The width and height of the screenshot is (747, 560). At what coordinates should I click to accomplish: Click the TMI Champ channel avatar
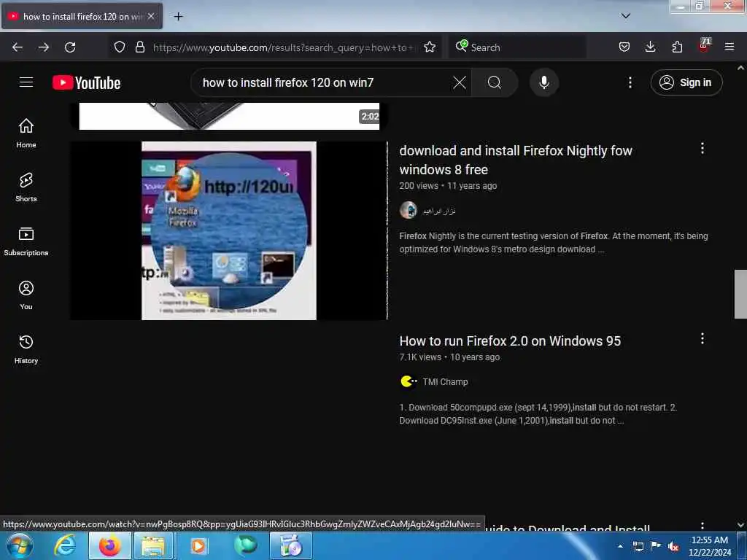tap(409, 381)
